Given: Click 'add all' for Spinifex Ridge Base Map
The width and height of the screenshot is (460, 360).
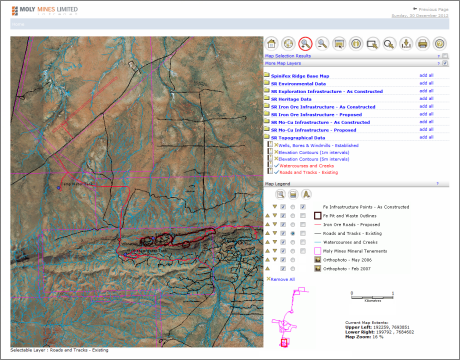Looking at the screenshot, I should click(x=426, y=75).
